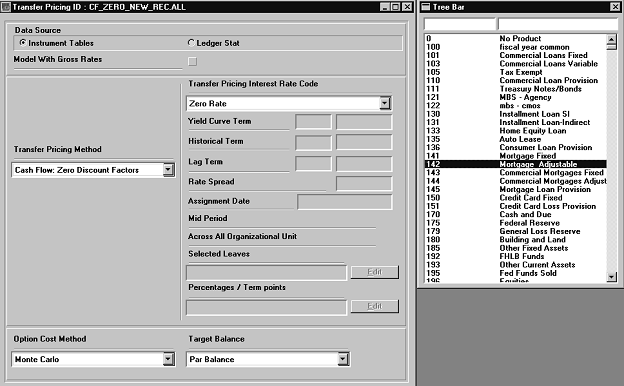
Task: Select 122 mbs - cmos
Action: coord(516,105)
